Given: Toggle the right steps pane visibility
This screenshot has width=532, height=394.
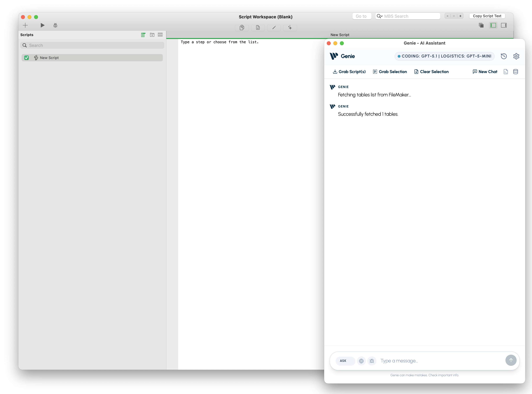Looking at the screenshot, I should (x=504, y=25).
